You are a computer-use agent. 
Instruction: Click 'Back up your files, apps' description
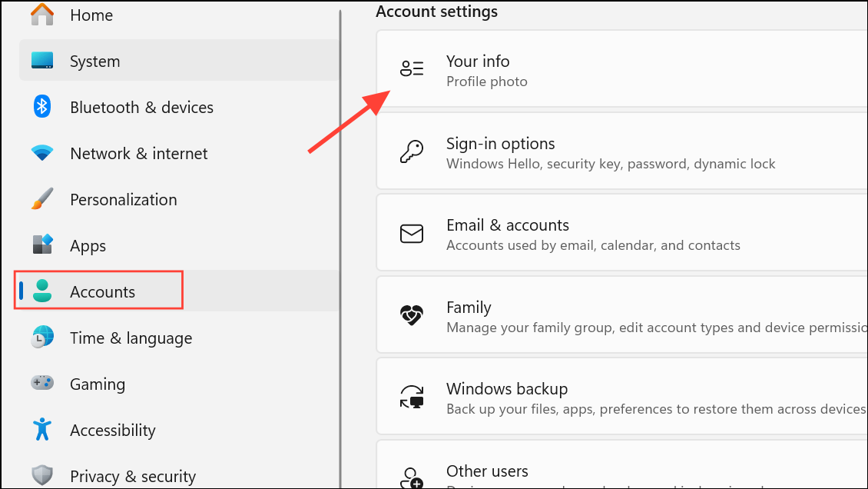(x=657, y=409)
